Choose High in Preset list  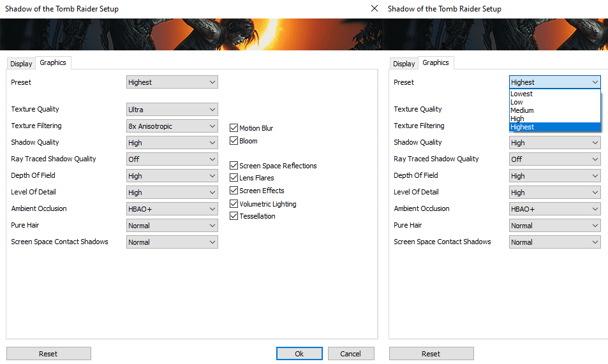pos(554,119)
